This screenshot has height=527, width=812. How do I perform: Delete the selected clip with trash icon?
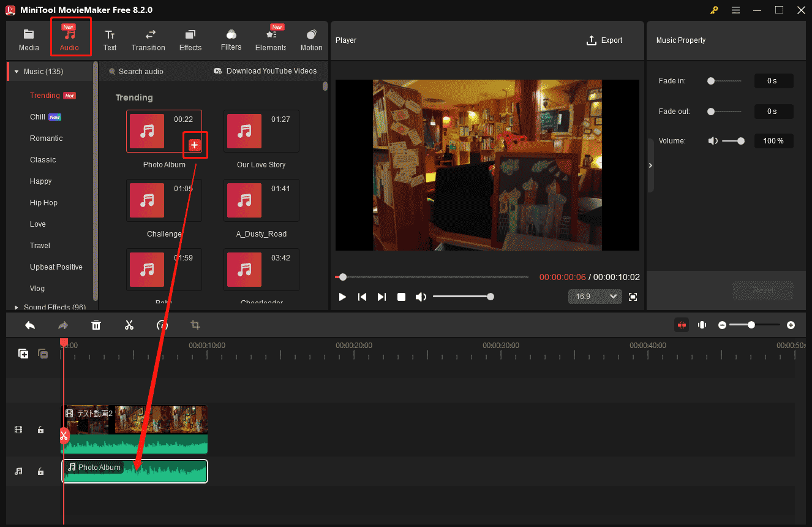tap(96, 325)
